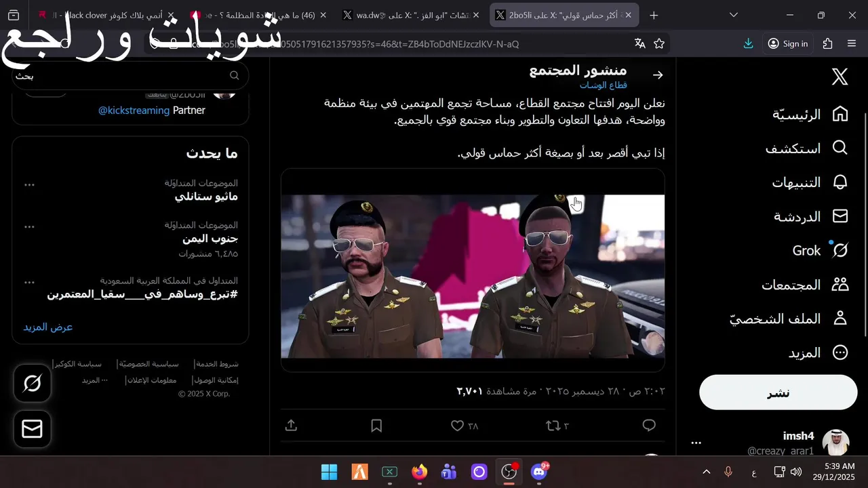Viewport: 868px width, 488px height.
Task: Open options dots for جنوب اليمن trend
Action: point(29,226)
